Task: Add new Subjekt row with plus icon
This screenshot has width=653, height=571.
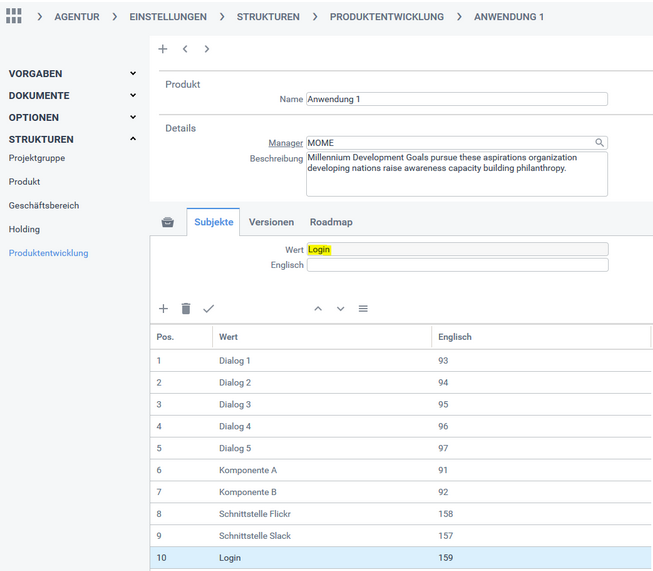Action: click(163, 309)
